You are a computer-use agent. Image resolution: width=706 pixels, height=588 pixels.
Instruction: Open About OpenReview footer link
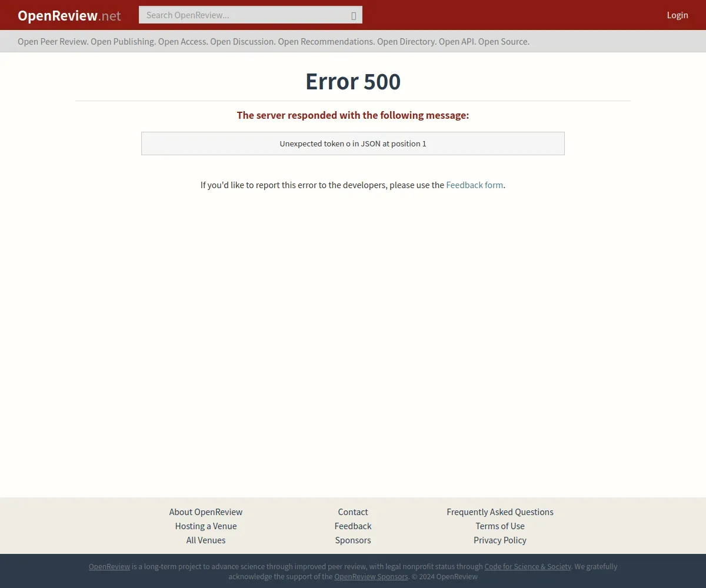point(206,512)
